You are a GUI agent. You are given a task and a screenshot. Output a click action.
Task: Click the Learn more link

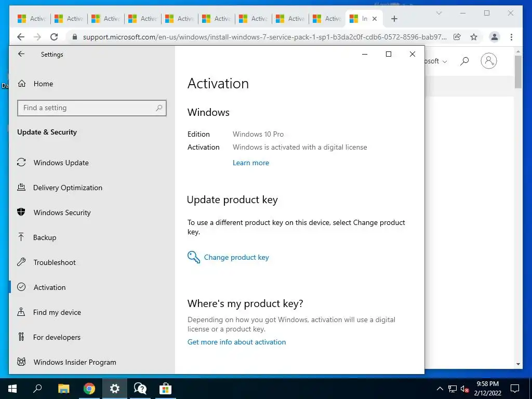click(251, 163)
